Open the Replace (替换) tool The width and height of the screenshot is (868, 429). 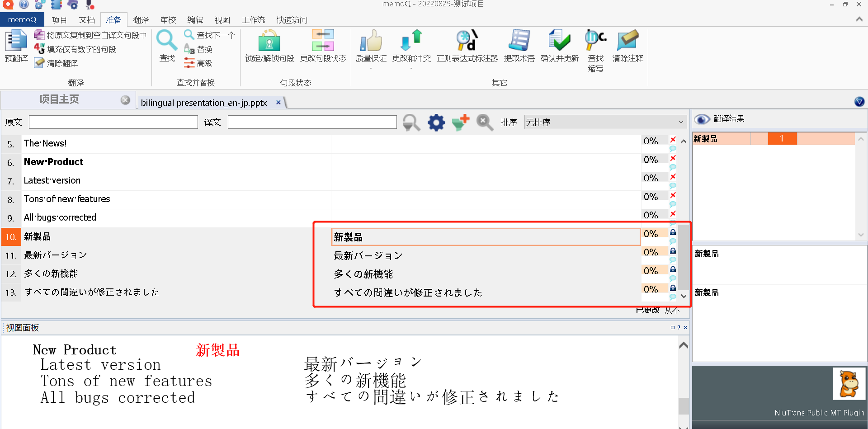click(x=198, y=49)
